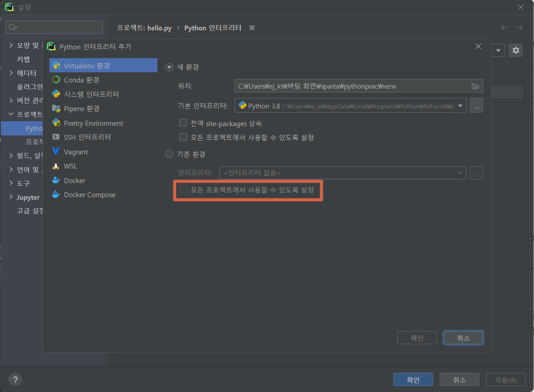This screenshot has height=392, width=534.
Task: Check 모든 프로젝트에서 사용할 수 있도록 설정 under 새 환경
Action: click(x=183, y=137)
